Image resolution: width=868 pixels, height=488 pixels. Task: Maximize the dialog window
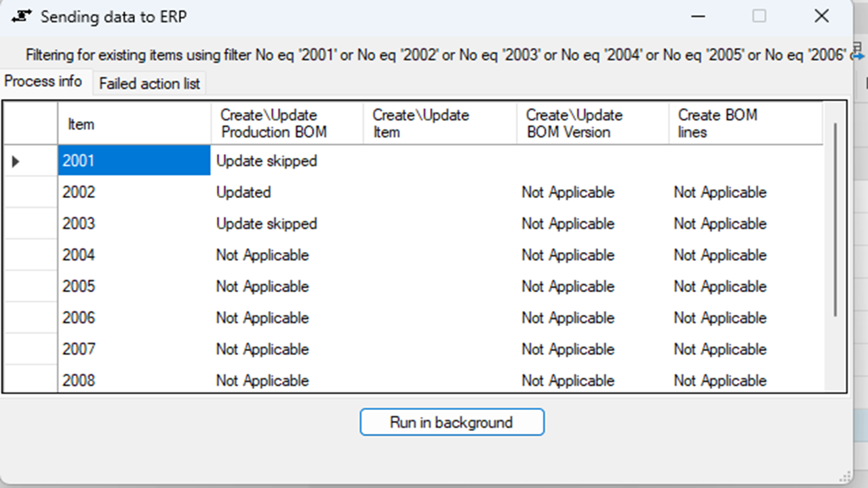[759, 16]
